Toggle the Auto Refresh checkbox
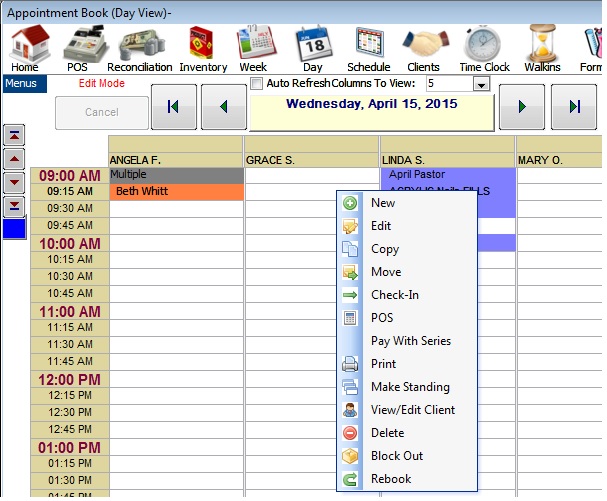 point(257,84)
